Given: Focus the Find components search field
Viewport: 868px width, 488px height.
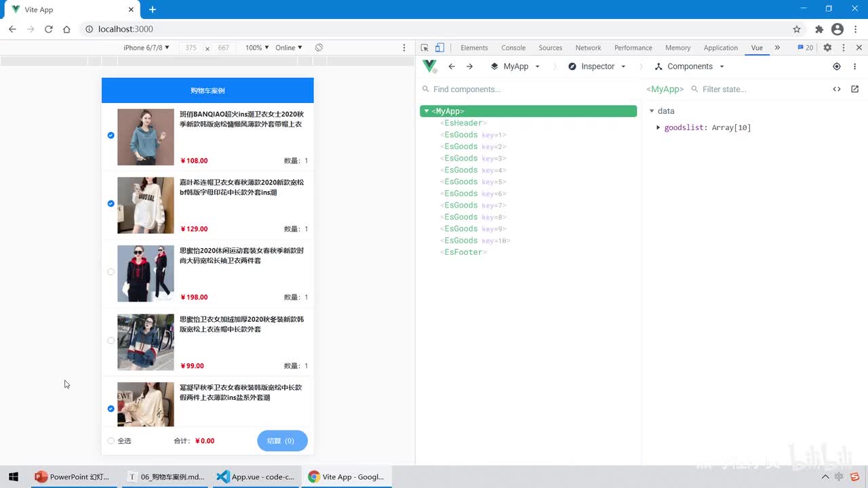Looking at the screenshot, I should pyautogui.click(x=529, y=89).
